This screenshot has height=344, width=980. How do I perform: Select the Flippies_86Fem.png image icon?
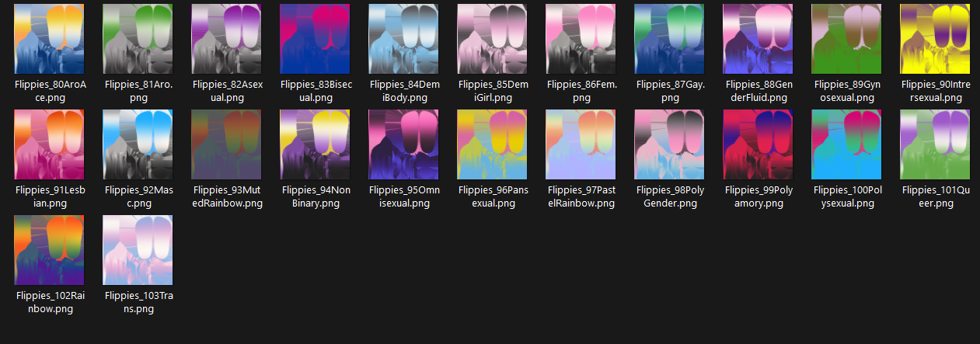coord(581,39)
